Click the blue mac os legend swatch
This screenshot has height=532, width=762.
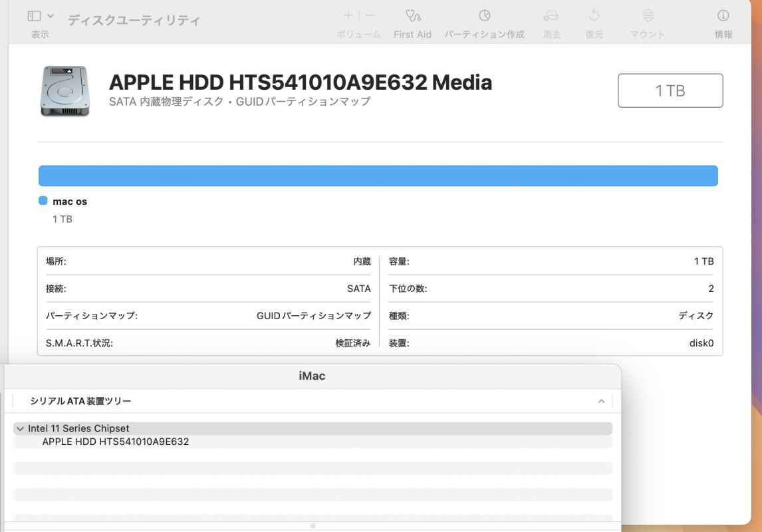click(42, 200)
